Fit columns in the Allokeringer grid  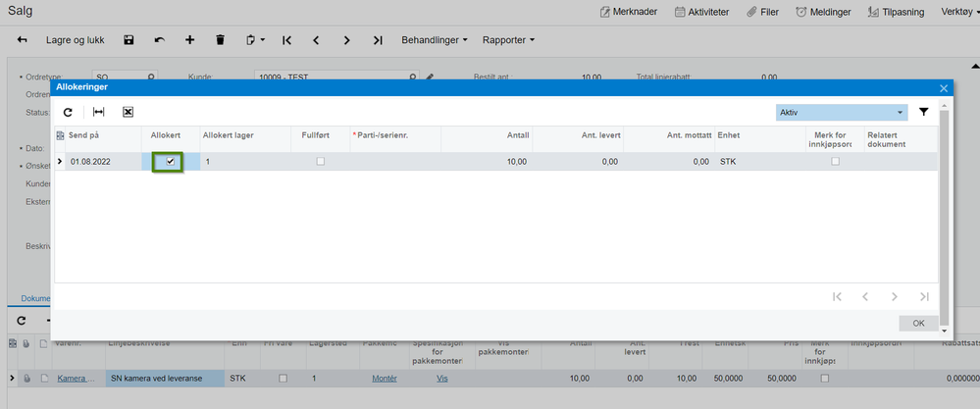pos(98,112)
